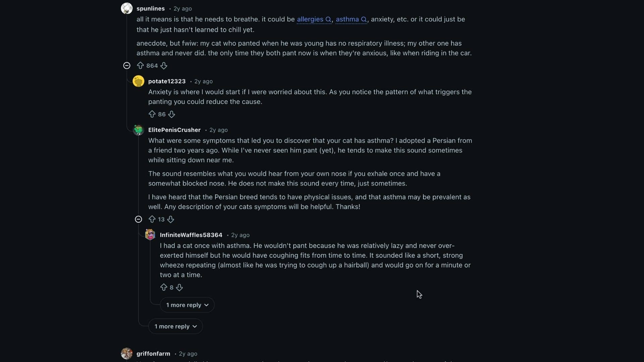The width and height of the screenshot is (644, 362).
Task: Downvote ElitePenisCrusher's Persian cat comment
Action: click(x=171, y=219)
